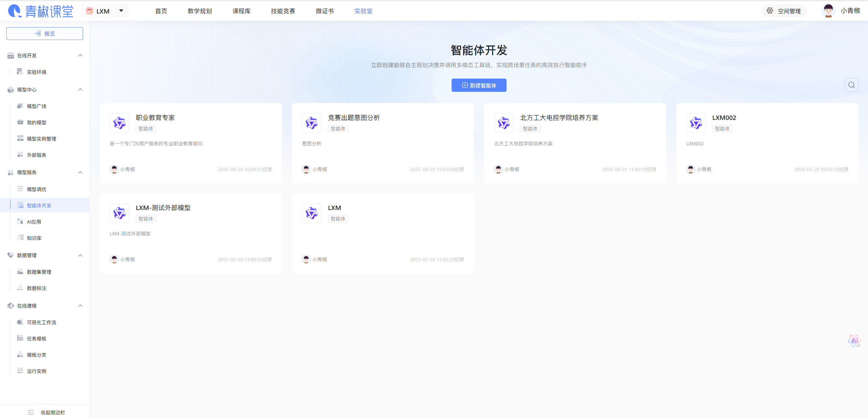Viewport: 868px width, 418px height.
Task: Click the 青椒课堂 logo
Action: click(41, 11)
